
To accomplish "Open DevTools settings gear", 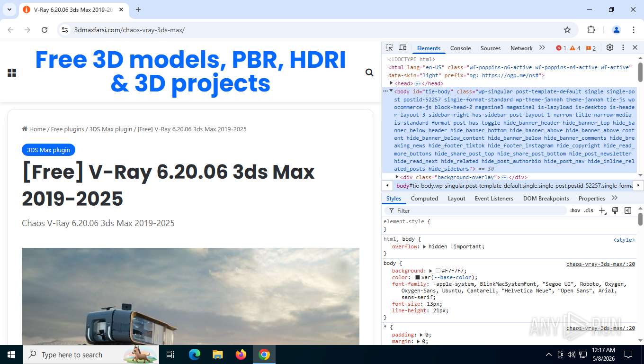I will pyautogui.click(x=610, y=48).
